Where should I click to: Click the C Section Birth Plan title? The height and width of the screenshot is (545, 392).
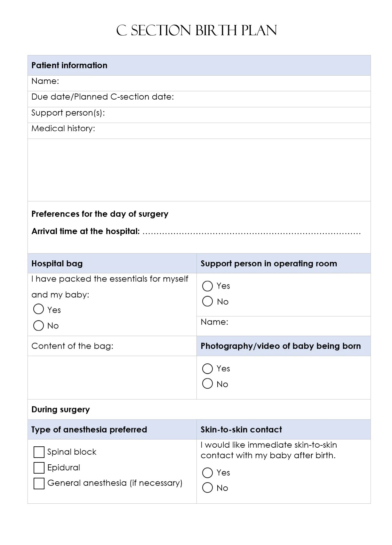click(x=196, y=31)
